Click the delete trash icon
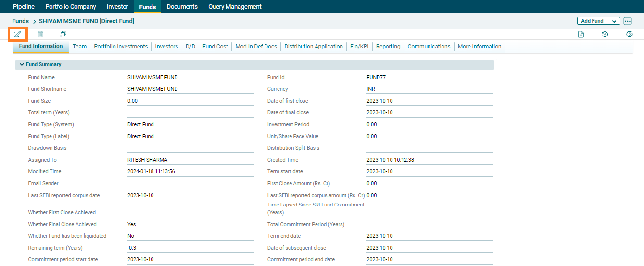644x266 pixels. [x=40, y=34]
